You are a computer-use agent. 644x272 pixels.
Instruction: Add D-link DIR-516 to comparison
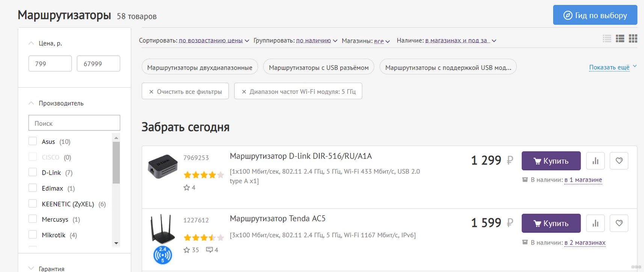click(596, 161)
